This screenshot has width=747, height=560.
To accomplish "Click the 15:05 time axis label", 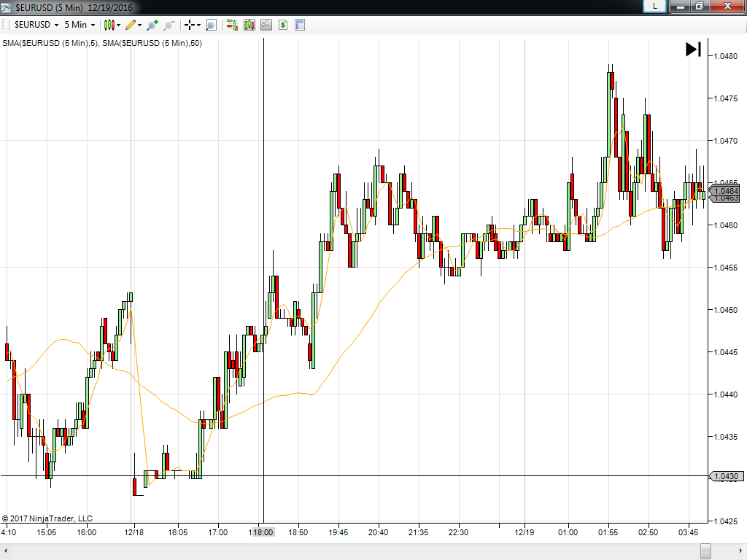I will tap(46, 532).
